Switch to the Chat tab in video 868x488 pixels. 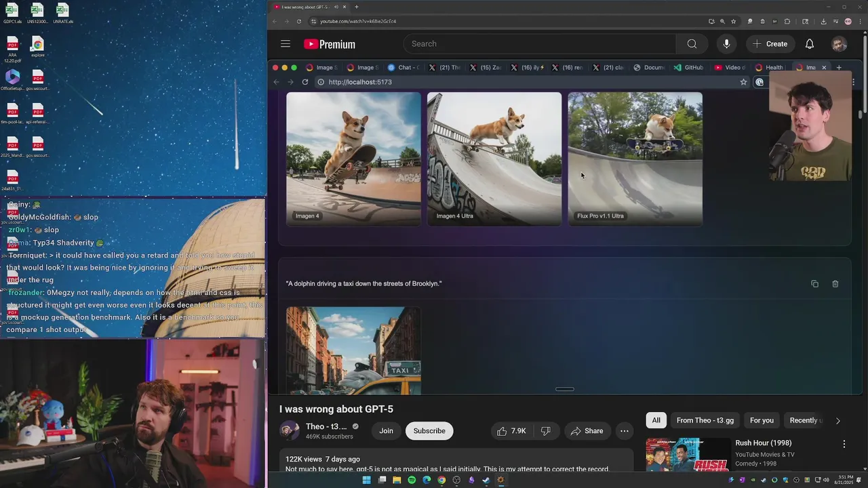click(403, 68)
